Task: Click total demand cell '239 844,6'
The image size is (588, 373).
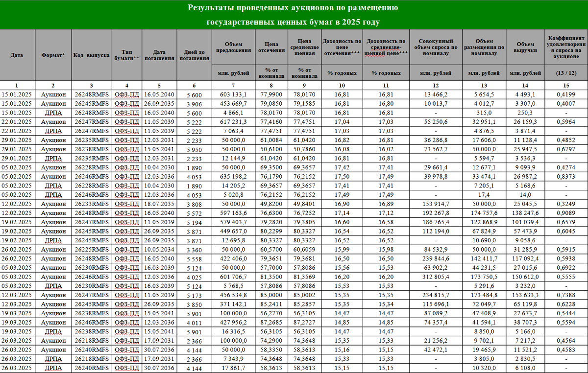Action: pos(436,258)
